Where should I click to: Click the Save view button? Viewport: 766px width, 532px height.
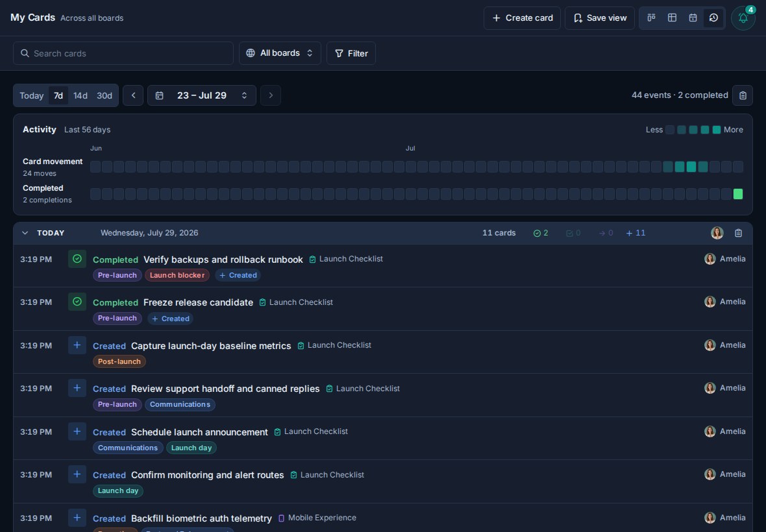pyautogui.click(x=600, y=18)
